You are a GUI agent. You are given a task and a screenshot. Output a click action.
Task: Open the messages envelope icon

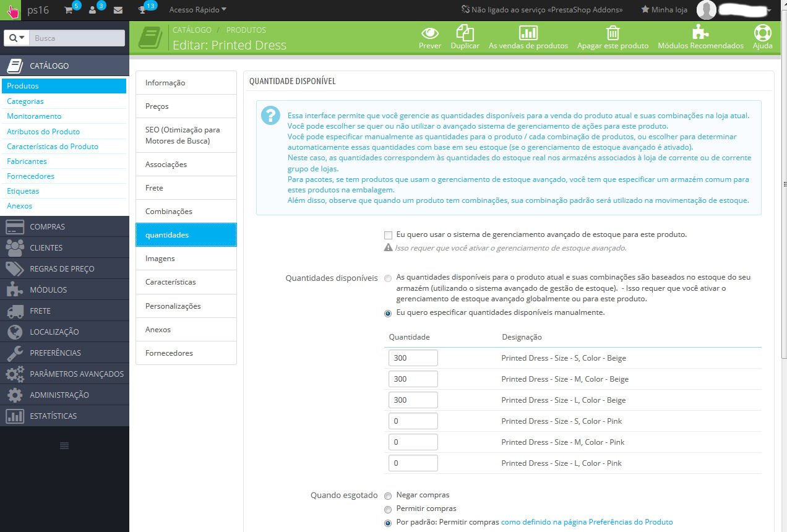tap(118, 10)
